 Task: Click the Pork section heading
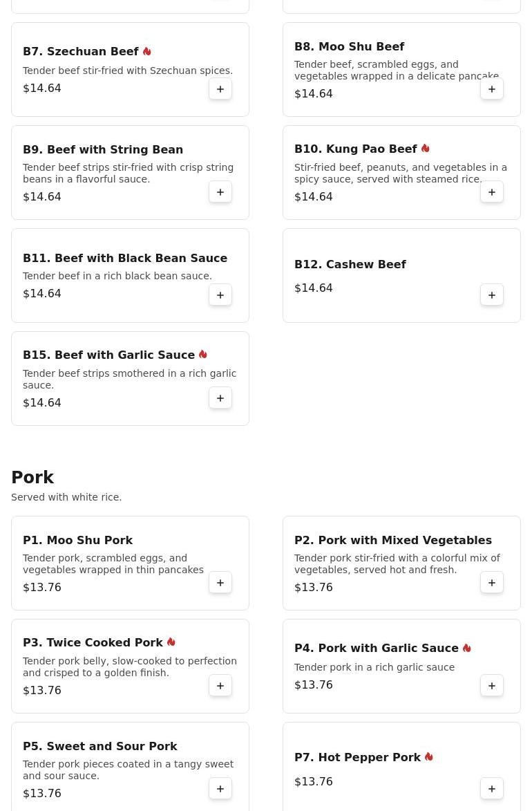point(32,478)
